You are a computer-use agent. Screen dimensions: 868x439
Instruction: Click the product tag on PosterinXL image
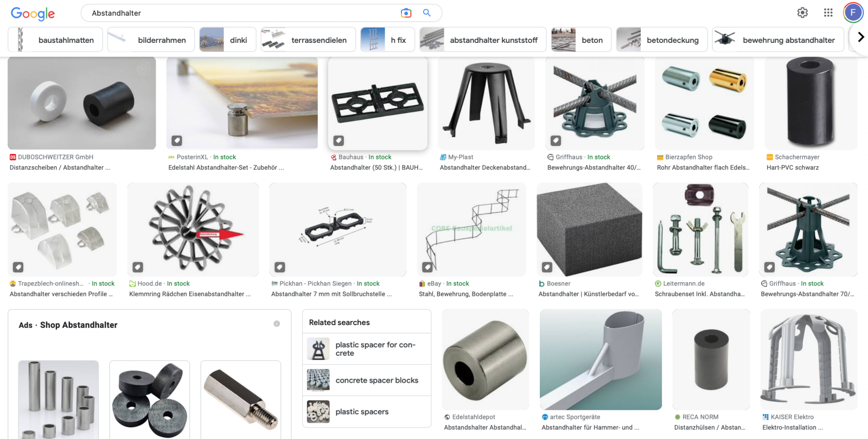click(x=177, y=141)
